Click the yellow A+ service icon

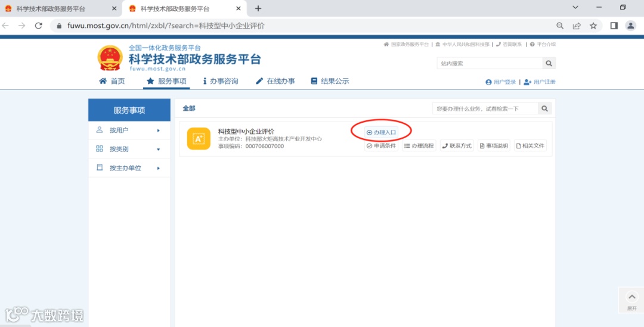199,139
